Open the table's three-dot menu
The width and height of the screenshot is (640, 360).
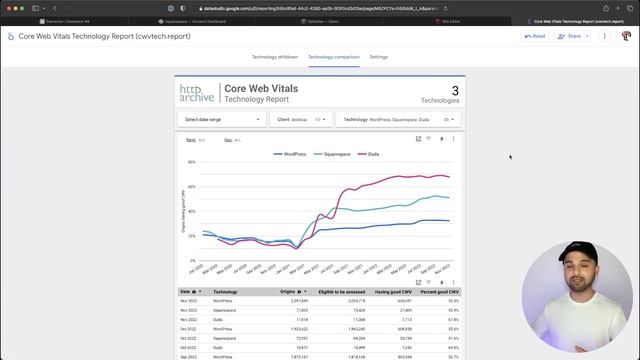(x=453, y=282)
